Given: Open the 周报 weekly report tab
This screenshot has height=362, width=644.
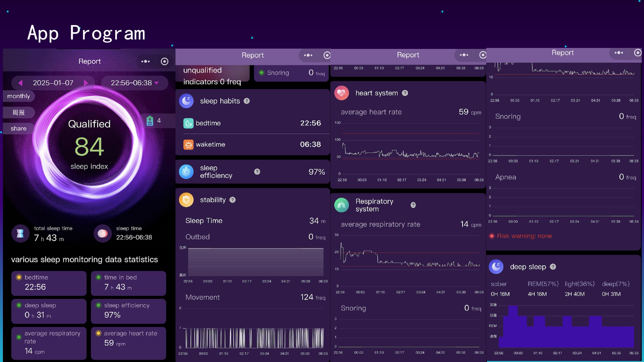Looking at the screenshot, I should click(18, 113).
